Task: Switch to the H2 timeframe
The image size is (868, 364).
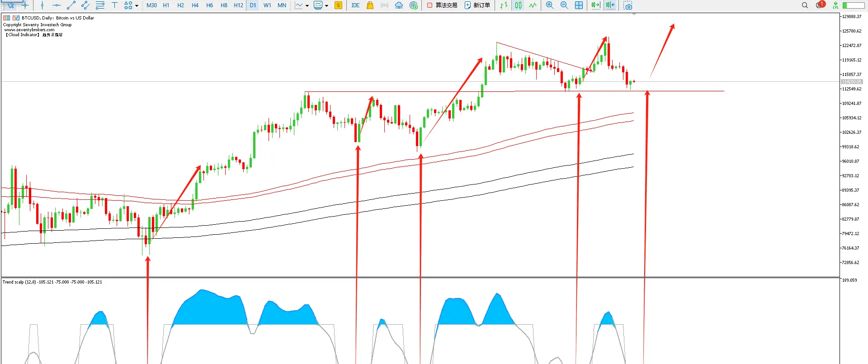Action: click(x=180, y=5)
